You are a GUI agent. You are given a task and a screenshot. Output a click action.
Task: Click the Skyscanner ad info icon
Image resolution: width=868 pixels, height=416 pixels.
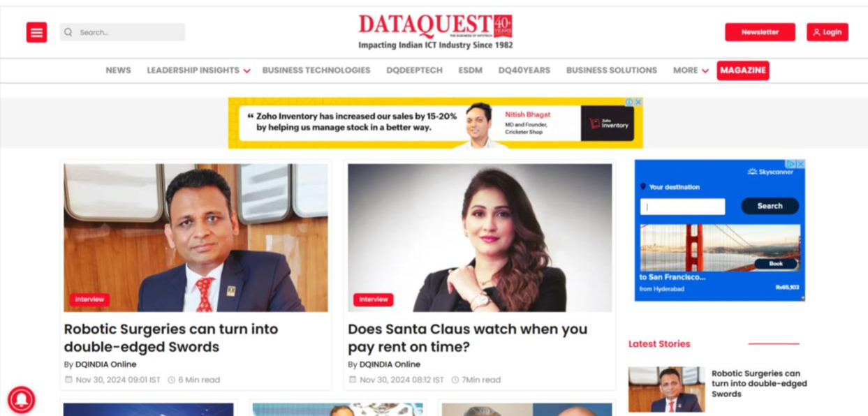click(791, 164)
